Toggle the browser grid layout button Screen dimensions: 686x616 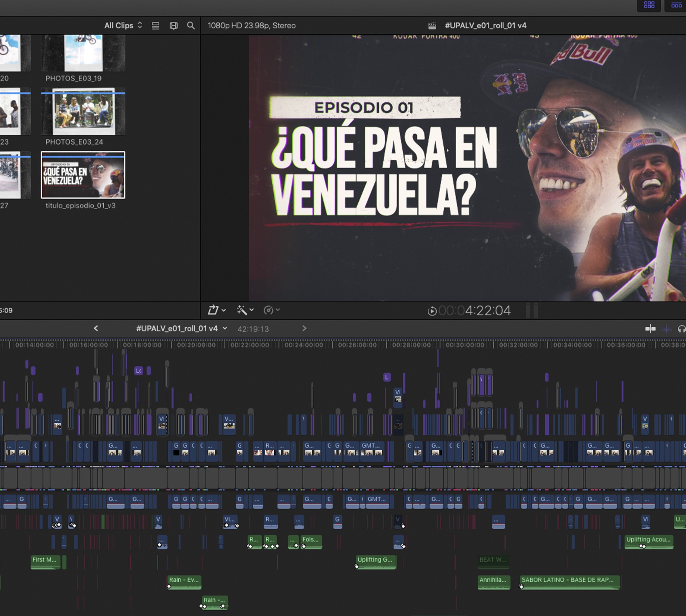click(649, 5)
